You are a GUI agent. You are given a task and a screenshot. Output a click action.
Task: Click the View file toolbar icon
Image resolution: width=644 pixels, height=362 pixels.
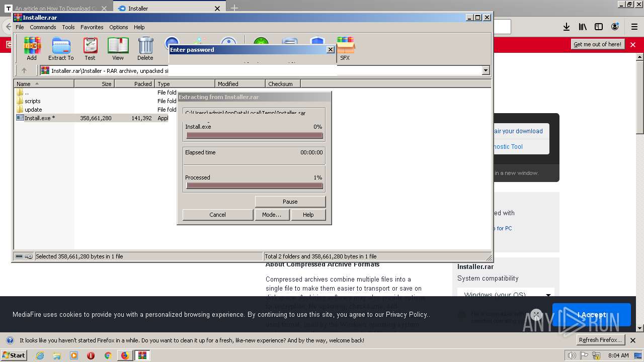coord(118,49)
